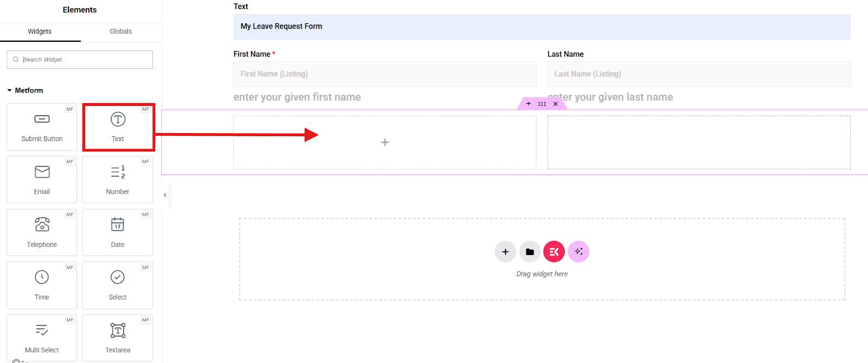
Task: Collapse the Elements panel arrow
Action: coord(165,195)
